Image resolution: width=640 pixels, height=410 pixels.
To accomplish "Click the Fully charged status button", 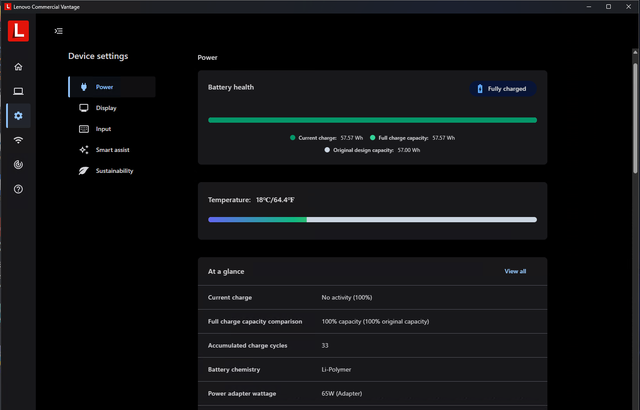I will [503, 89].
